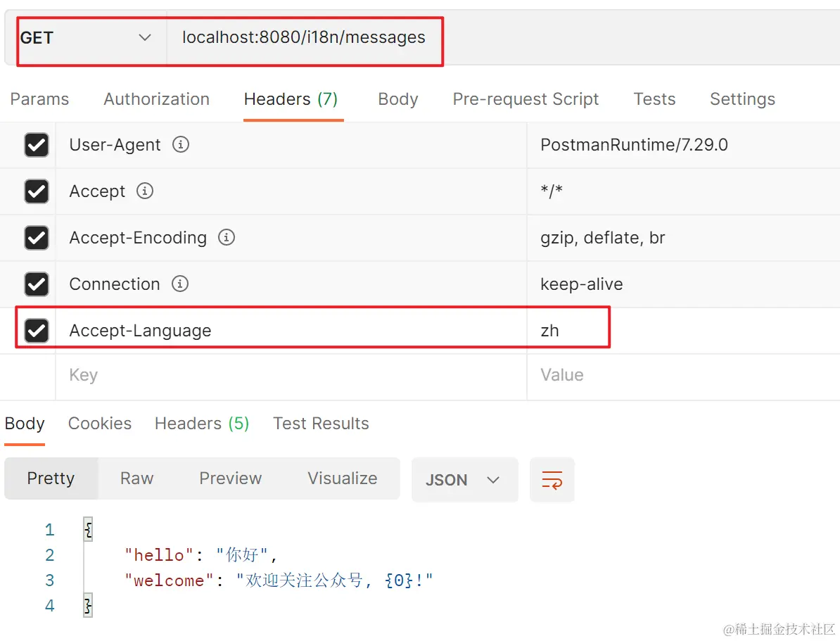840x641 pixels.
Task: Click the "你好" response value
Action: click(242, 554)
